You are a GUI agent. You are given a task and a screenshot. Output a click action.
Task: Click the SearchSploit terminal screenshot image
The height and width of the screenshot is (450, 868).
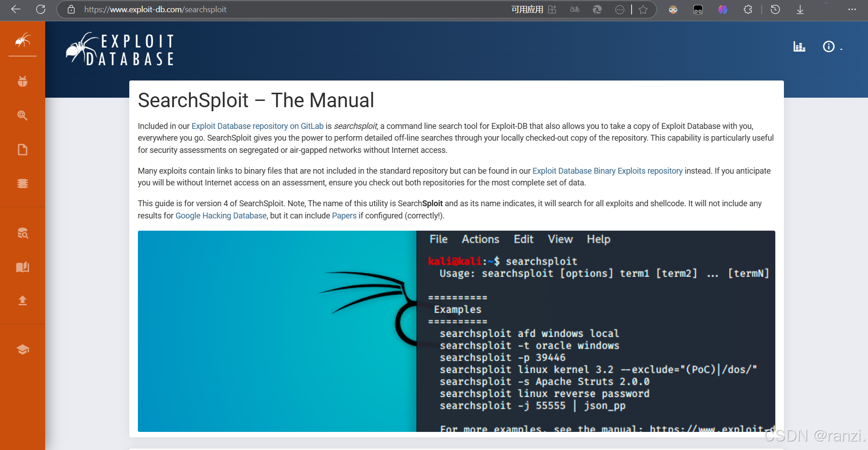pos(457,331)
